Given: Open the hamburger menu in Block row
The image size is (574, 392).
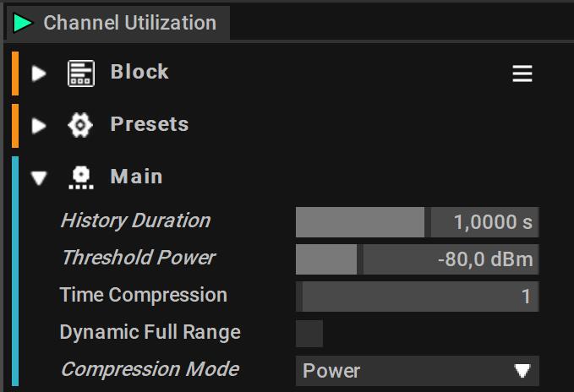Looking at the screenshot, I should tap(522, 73).
